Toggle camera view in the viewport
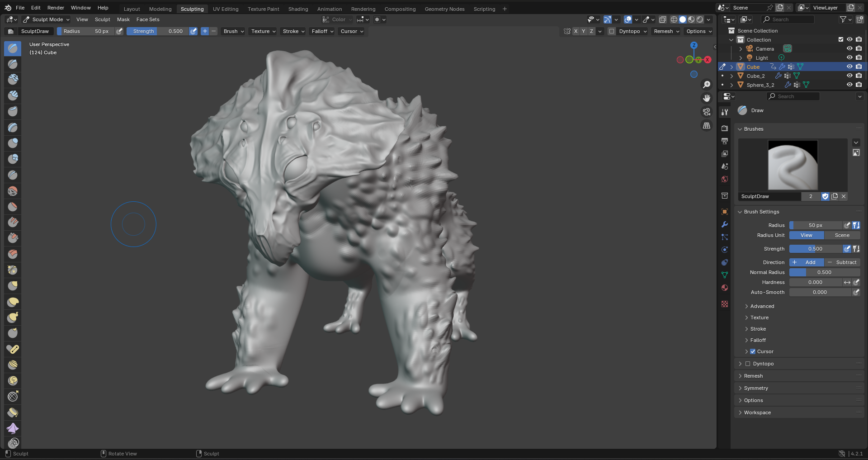Screen dimensions: 868x460 click(707, 112)
